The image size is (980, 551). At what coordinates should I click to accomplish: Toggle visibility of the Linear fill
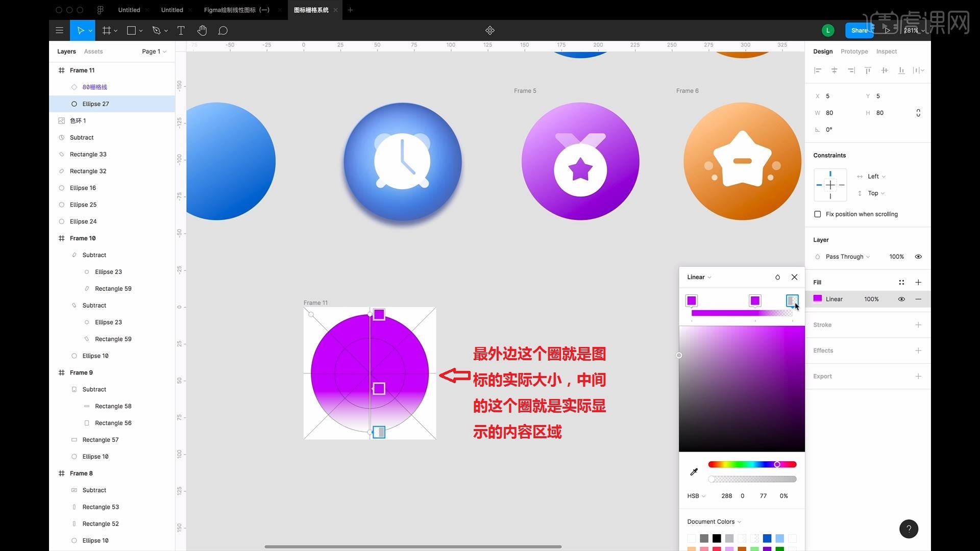coord(901,299)
